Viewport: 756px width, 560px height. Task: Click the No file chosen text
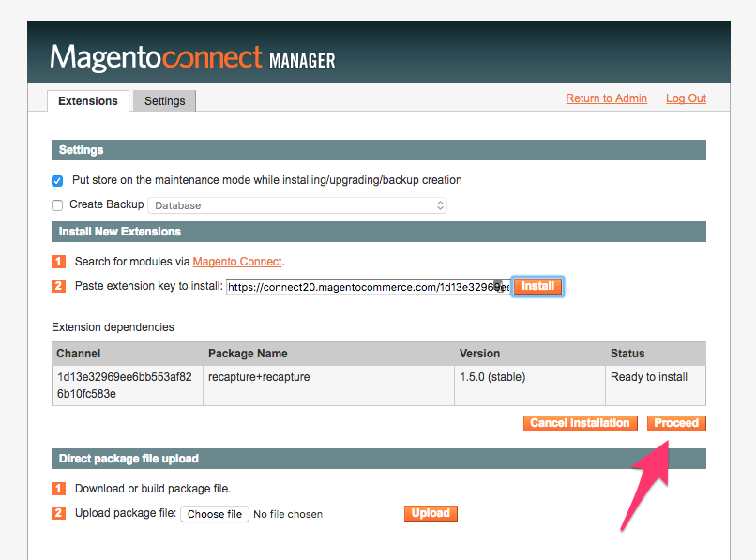click(x=288, y=514)
